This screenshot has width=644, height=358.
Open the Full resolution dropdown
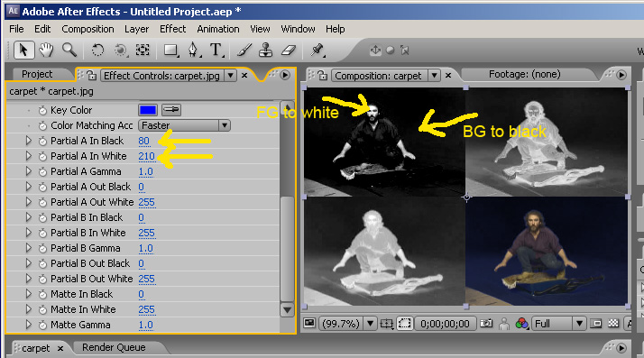(580, 324)
